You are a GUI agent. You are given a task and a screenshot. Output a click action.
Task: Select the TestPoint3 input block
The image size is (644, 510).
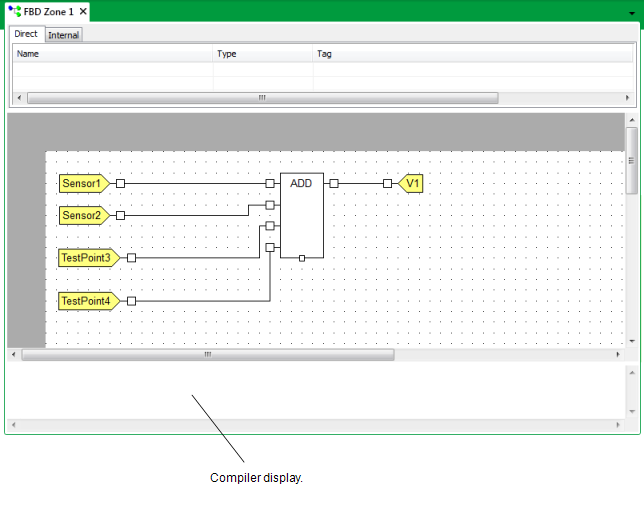point(89,258)
